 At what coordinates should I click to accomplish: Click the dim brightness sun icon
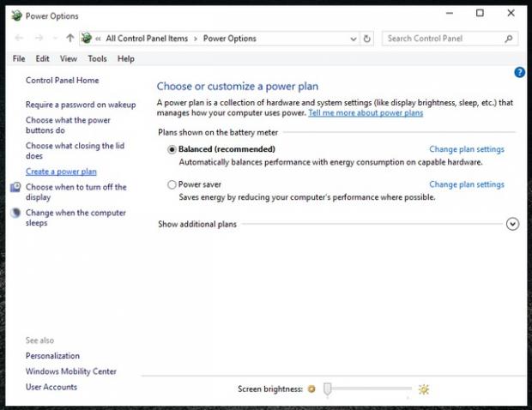(311, 389)
